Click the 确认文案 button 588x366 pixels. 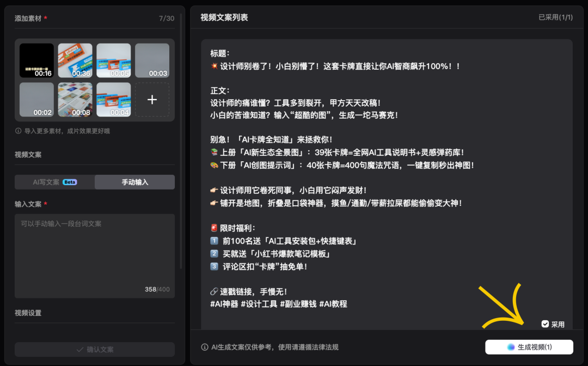point(95,349)
